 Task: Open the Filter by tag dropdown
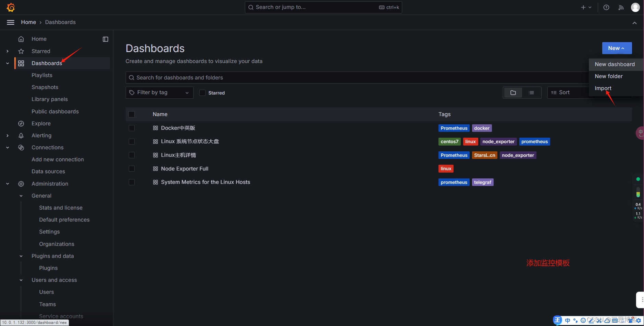(x=159, y=92)
